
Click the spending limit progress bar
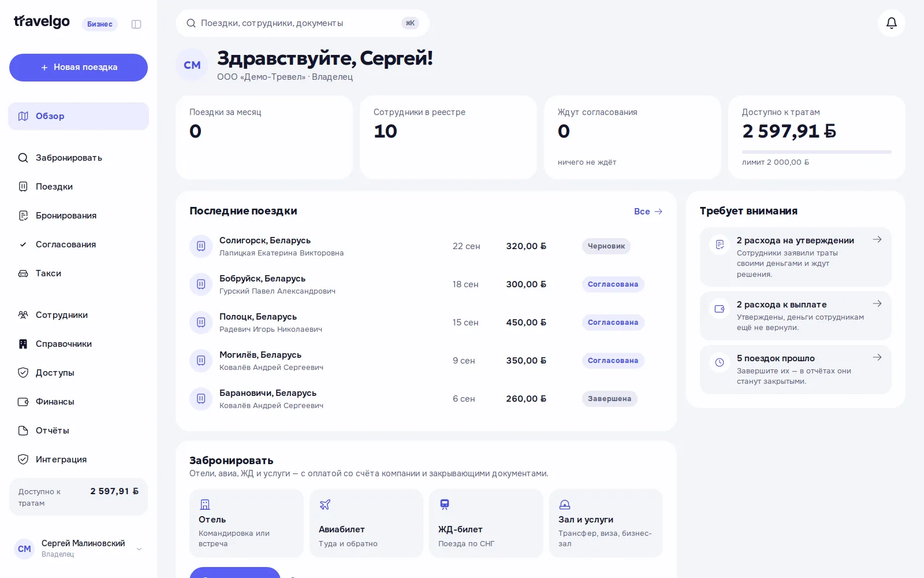coord(817,152)
